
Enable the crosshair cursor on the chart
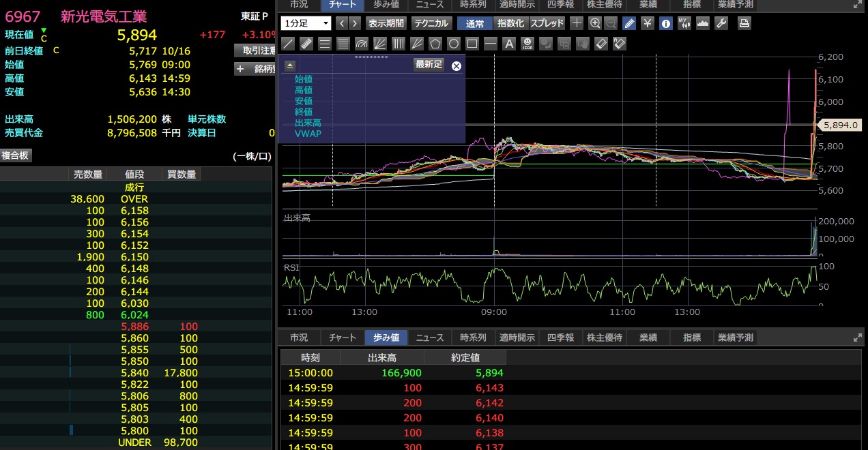[x=577, y=23]
